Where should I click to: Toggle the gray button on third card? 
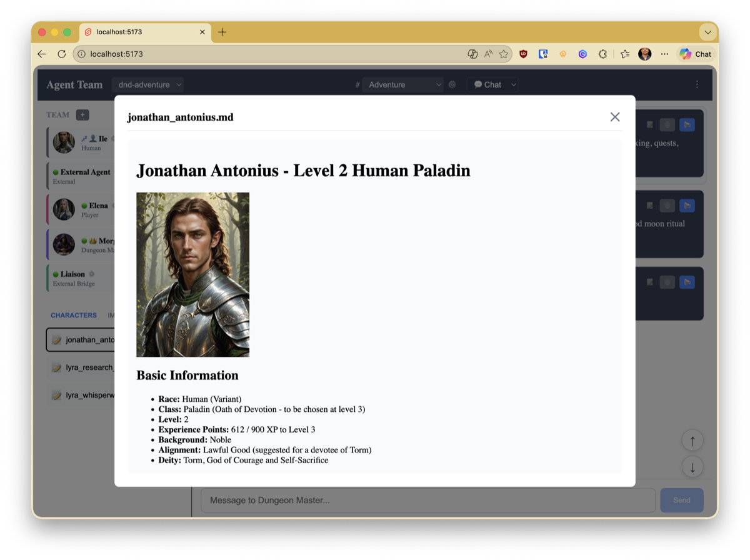tap(667, 282)
